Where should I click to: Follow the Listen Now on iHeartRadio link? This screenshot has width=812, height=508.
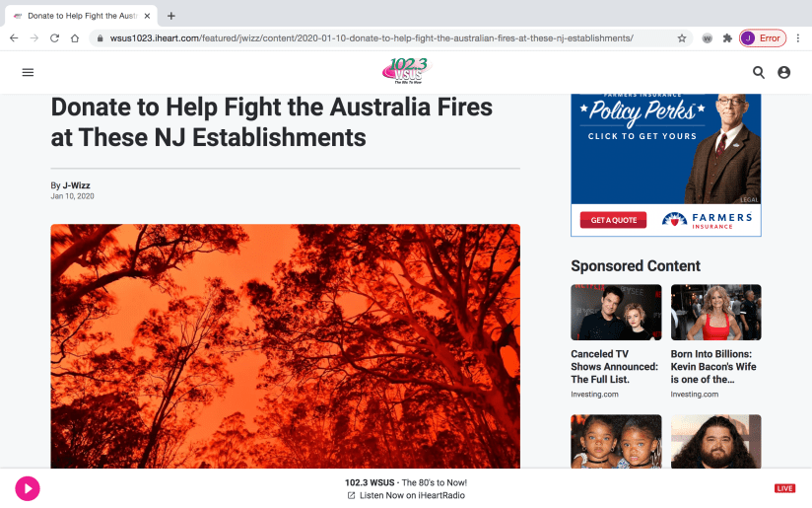[x=407, y=495]
